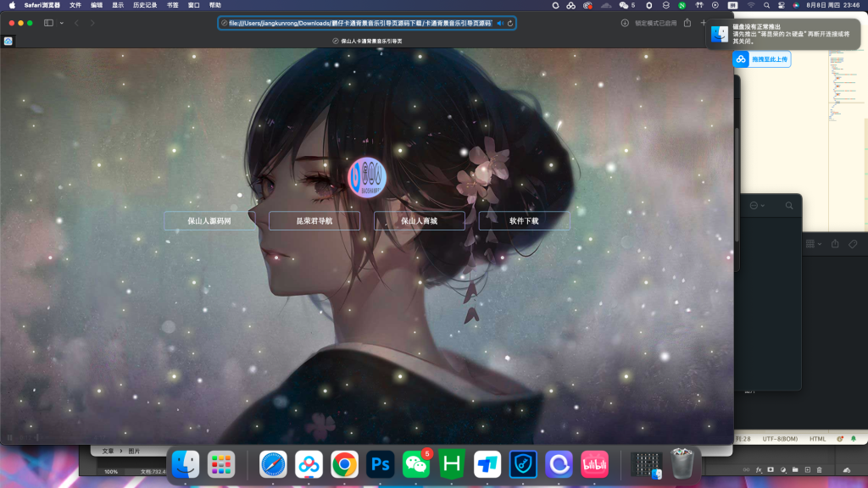
Task: Click the 锁定模式已启用 label
Action: [655, 23]
